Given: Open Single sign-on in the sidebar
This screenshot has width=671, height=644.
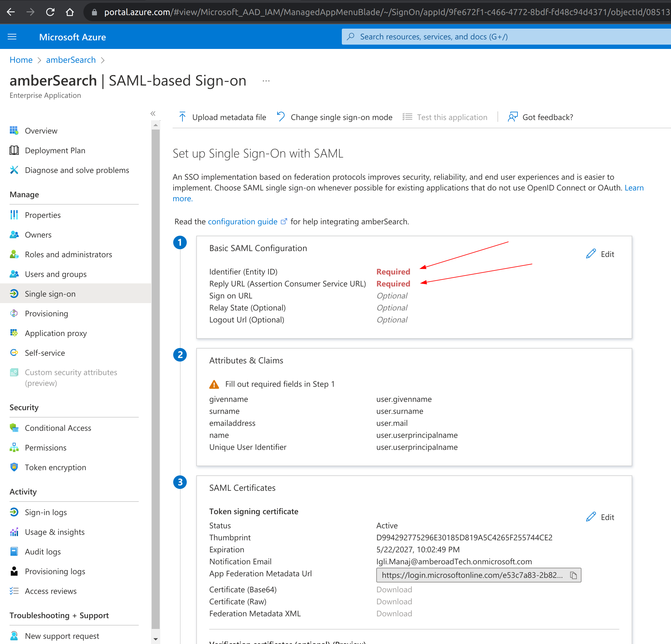Looking at the screenshot, I should (75, 294).
